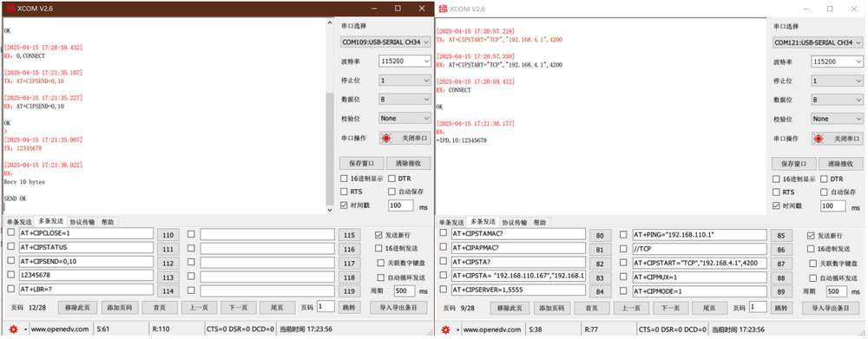This screenshot has height=339, width=868.
Task: Open COM121 serial port dropdown
Action: click(x=818, y=42)
